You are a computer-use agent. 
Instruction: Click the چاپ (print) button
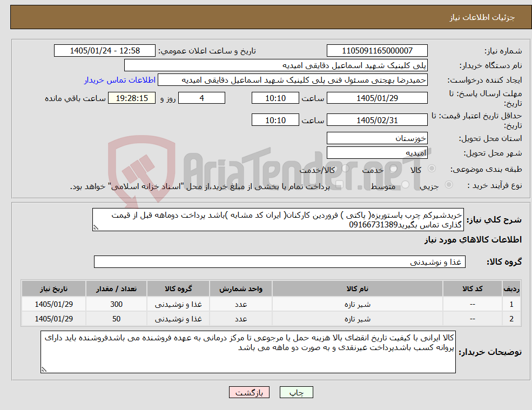[x=296, y=392]
